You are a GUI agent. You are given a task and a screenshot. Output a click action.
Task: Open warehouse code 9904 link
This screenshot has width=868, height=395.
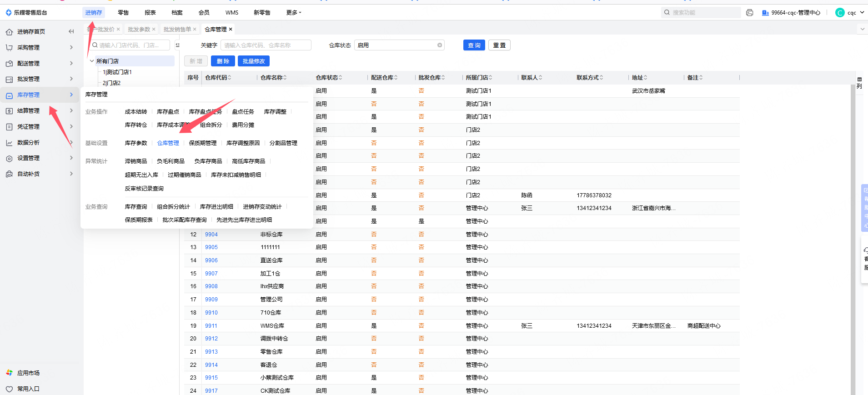(211, 235)
